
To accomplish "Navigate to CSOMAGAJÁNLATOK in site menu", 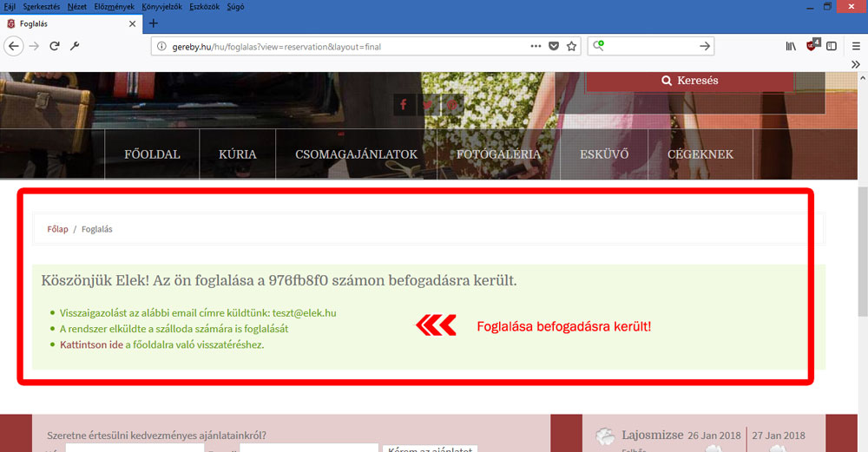I will pos(356,154).
